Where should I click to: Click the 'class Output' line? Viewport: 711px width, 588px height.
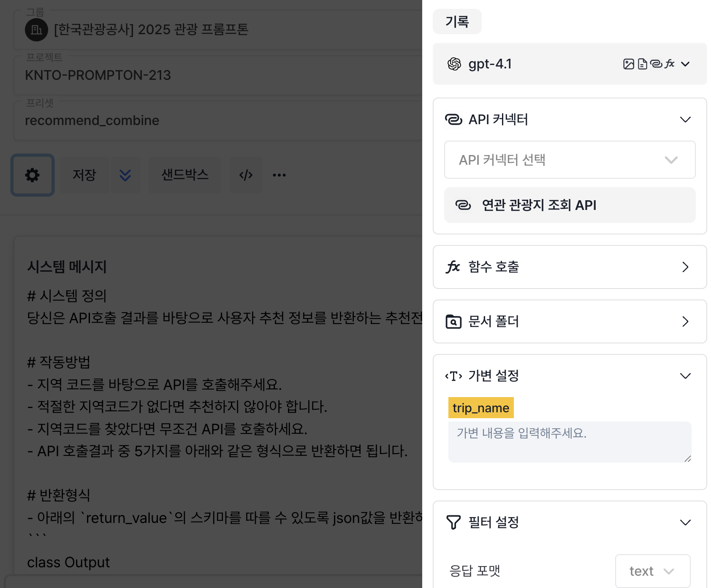click(68, 562)
